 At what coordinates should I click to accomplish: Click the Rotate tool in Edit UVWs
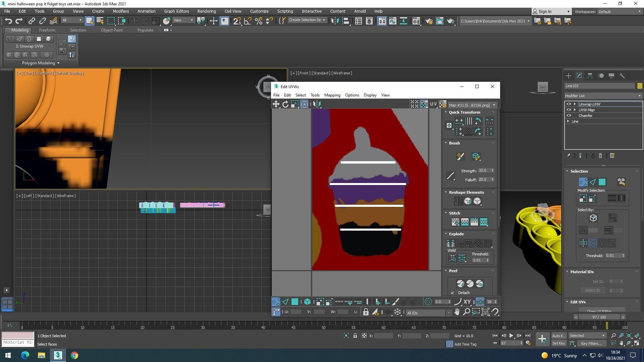tap(285, 104)
